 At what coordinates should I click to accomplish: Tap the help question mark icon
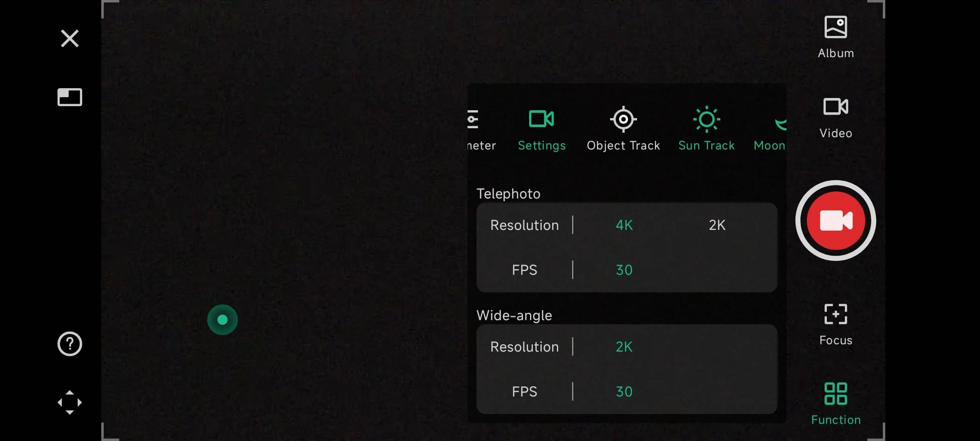(70, 344)
